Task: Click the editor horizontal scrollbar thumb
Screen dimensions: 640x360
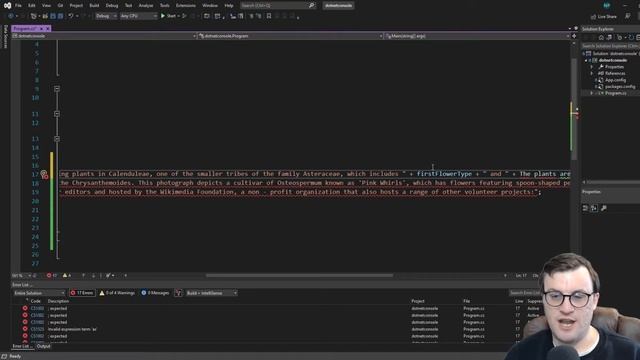Action: click(299, 276)
